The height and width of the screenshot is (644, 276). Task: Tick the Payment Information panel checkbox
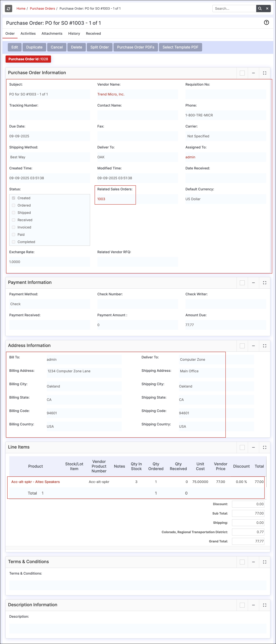[x=242, y=283]
